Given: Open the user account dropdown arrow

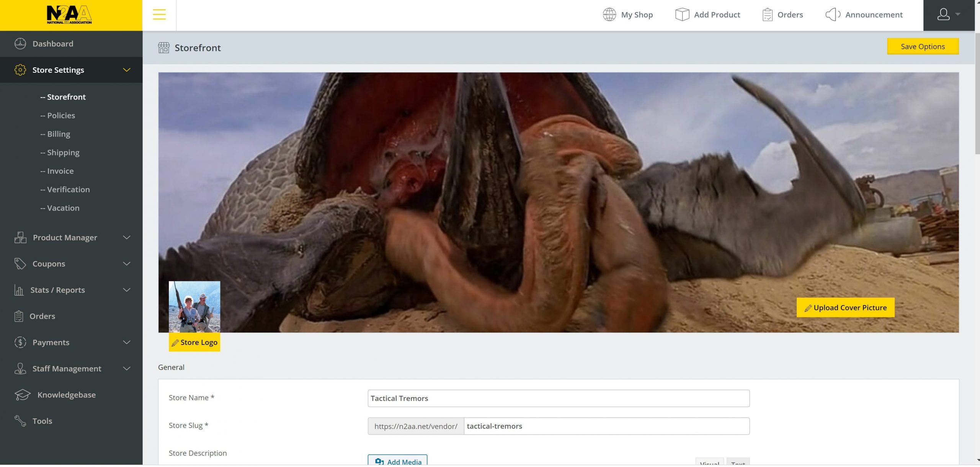Looking at the screenshot, I should pyautogui.click(x=958, y=14).
